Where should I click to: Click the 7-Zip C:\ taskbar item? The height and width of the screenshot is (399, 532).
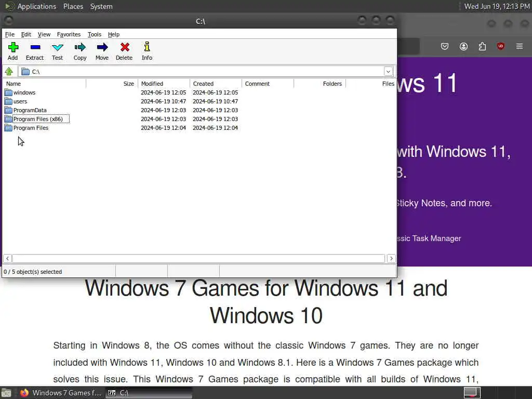pyautogui.click(x=149, y=393)
